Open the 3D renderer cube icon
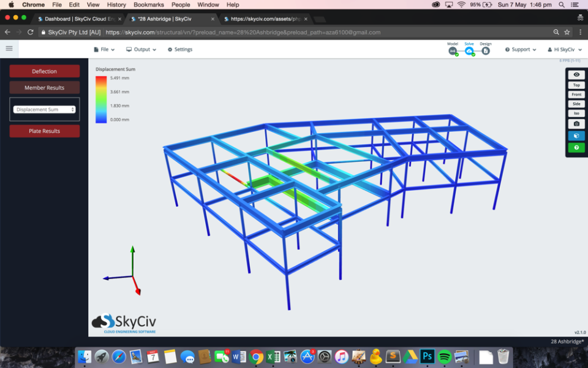The image size is (588, 368). 576,136
